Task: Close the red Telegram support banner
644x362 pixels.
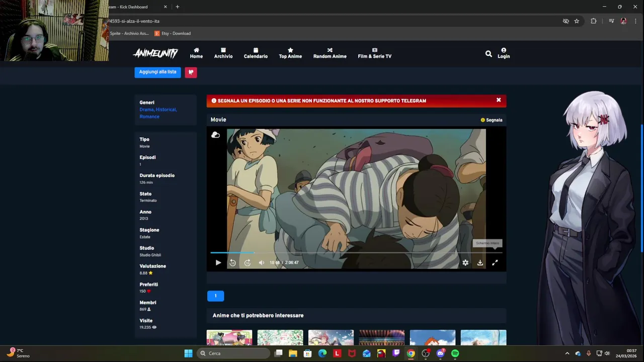Action: click(x=499, y=100)
